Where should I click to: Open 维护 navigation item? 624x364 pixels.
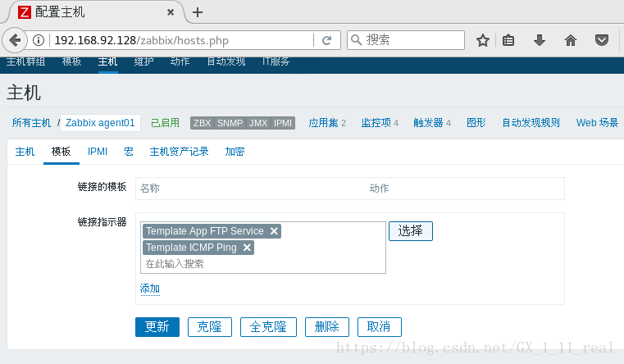click(x=143, y=61)
